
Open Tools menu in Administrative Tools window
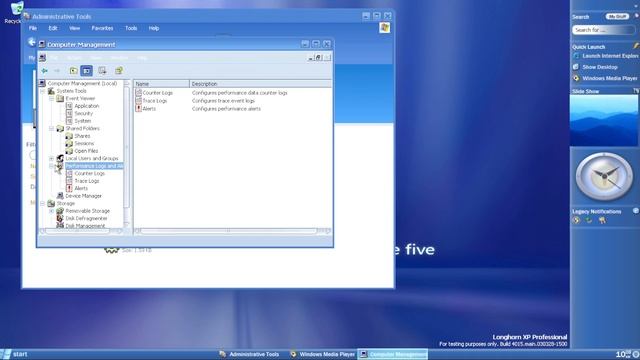coord(131,28)
